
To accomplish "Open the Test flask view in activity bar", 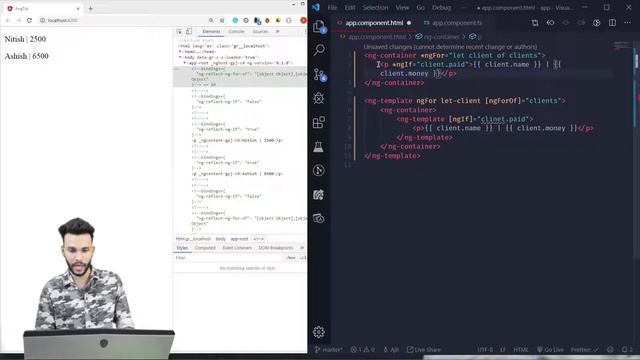I will pos(319,146).
